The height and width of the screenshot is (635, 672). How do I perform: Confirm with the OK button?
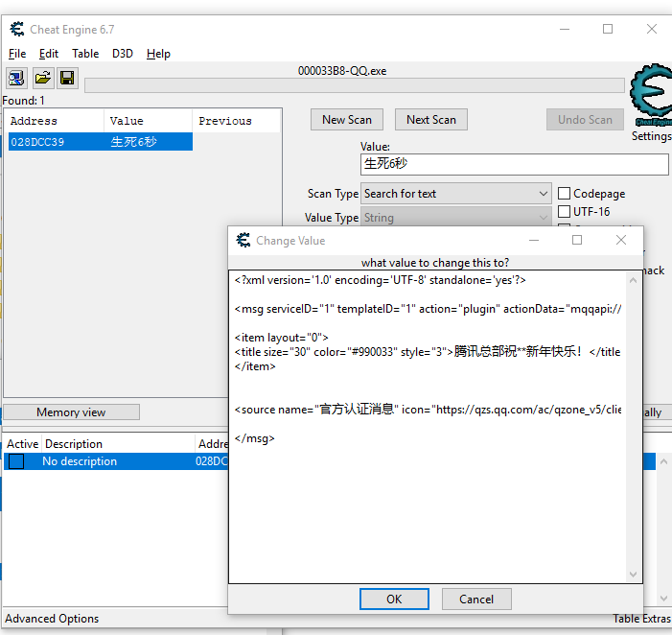394,599
